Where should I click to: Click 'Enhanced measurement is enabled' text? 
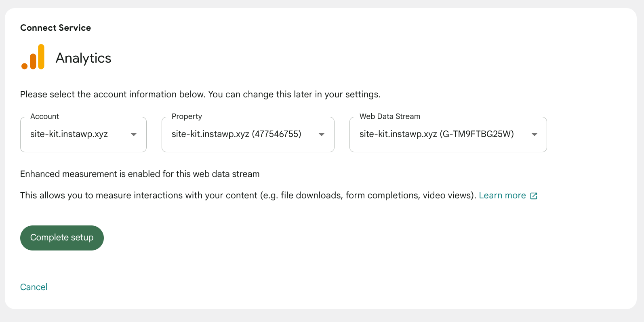click(140, 174)
